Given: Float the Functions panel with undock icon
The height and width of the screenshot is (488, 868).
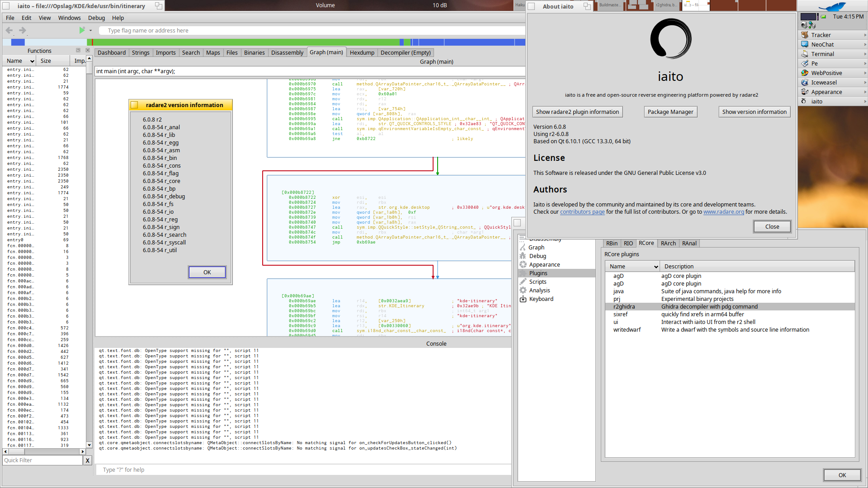Looking at the screenshot, I should pyautogui.click(x=78, y=51).
